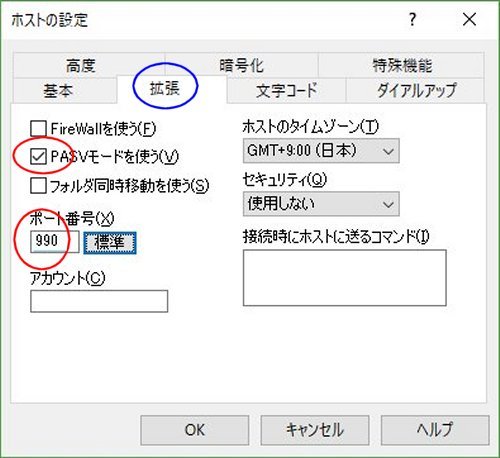This screenshot has height=458, width=500.
Task: Click the 接続時にホストに送るコマンド text area
Action: pos(345,278)
